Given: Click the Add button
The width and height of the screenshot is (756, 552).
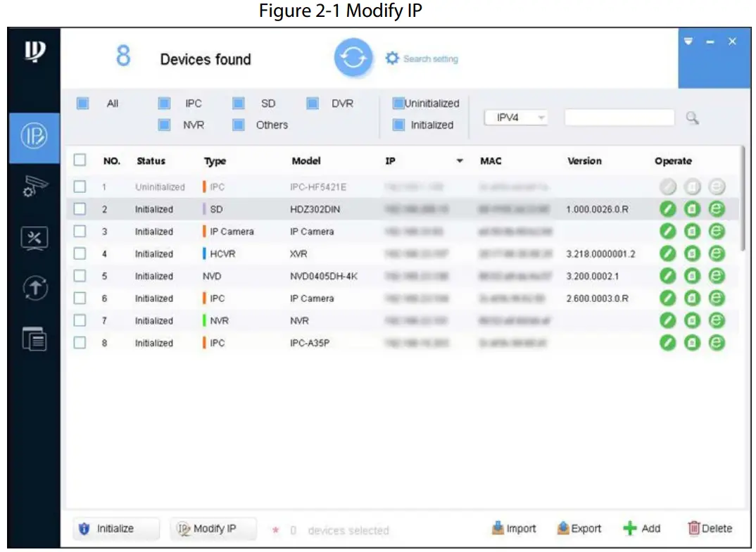Looking at the screenshot, I should [642, 528].
